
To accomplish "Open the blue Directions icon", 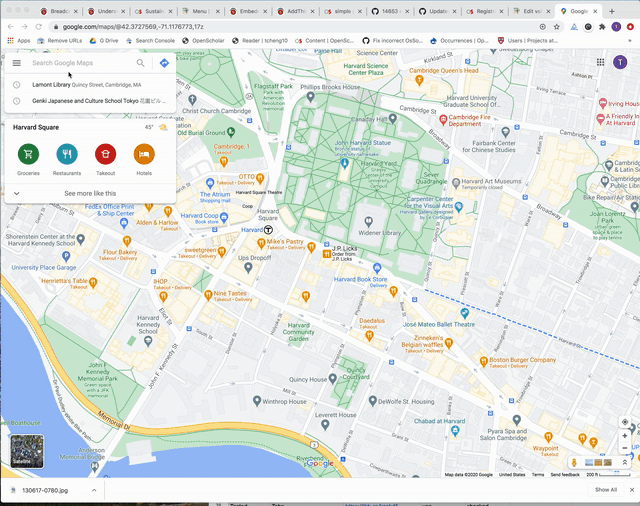I will tap(164, 63).
